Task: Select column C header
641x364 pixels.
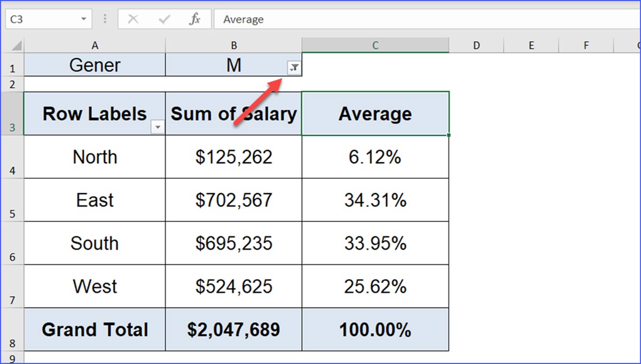Action: tap(375, 46)
